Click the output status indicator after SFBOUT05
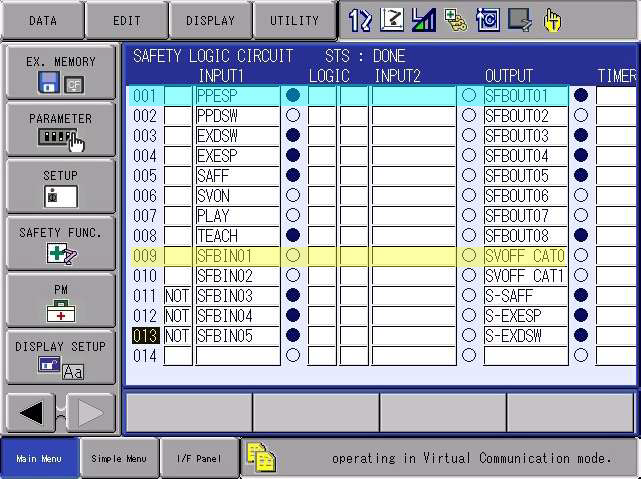 point(581,175)
